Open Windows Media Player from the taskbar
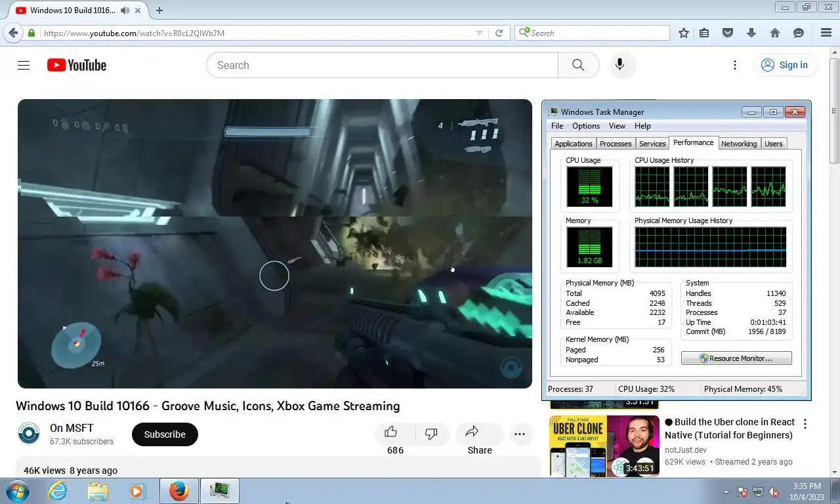Image resolution: width=840 pixels, height=504 pixels. pyautogui.click(x=137, y=491)
